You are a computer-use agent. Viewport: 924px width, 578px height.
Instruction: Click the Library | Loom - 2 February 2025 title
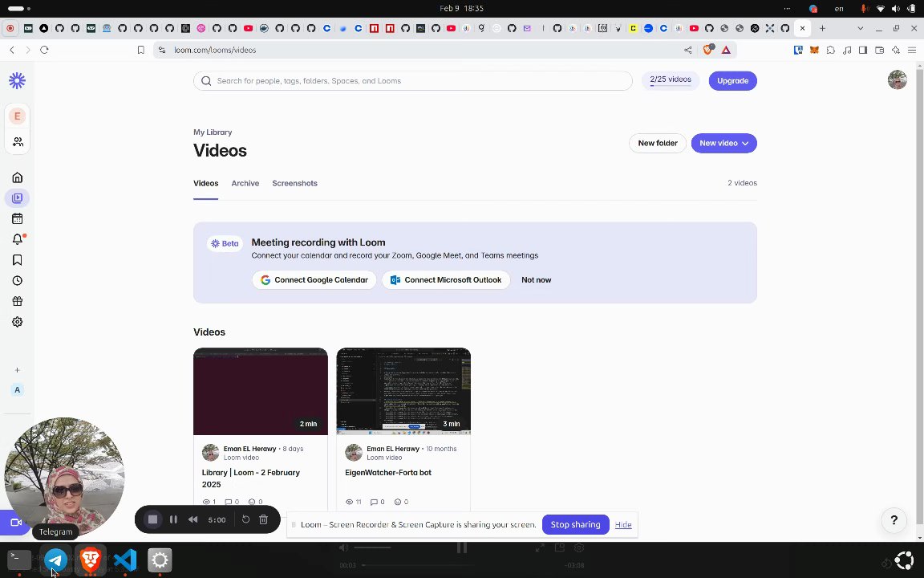point(251,478)
